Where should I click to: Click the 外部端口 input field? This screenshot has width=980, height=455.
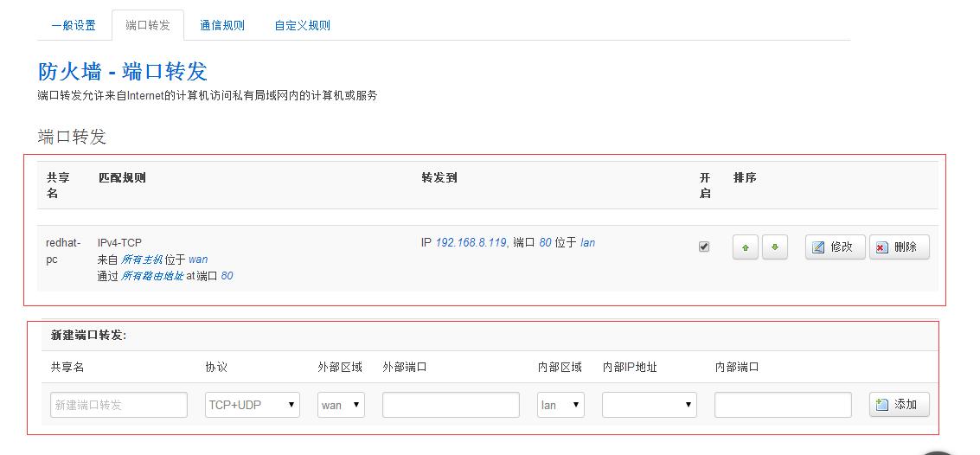pos(451,405)
